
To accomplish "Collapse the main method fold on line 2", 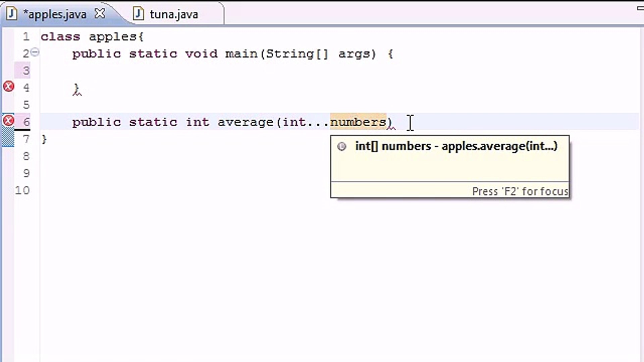I will click(x=35, y=52).
